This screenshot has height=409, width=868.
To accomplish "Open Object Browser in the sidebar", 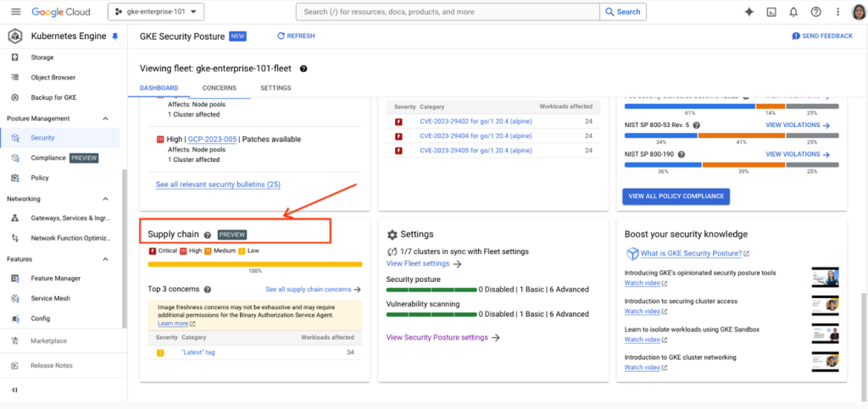I will 53,77.
